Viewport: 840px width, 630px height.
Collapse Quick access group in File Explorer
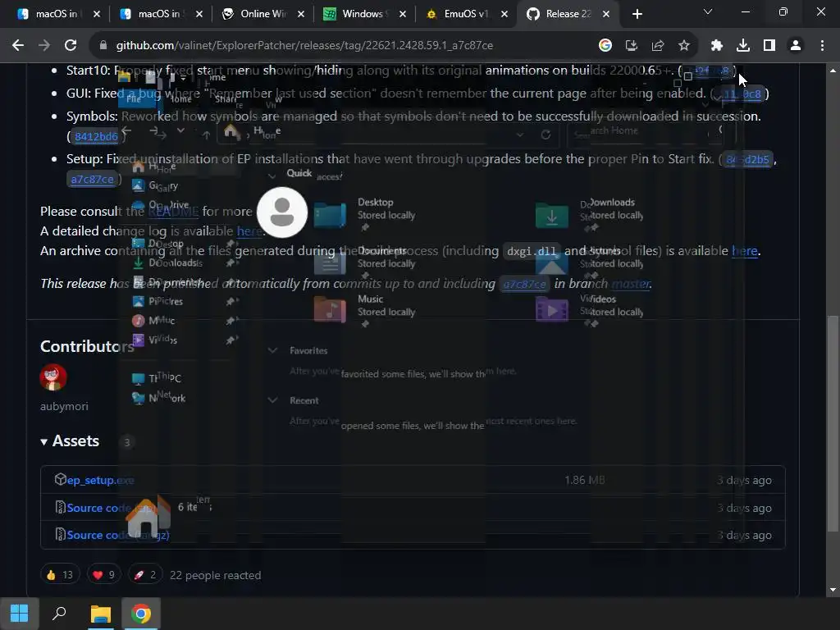click(272, 176)
